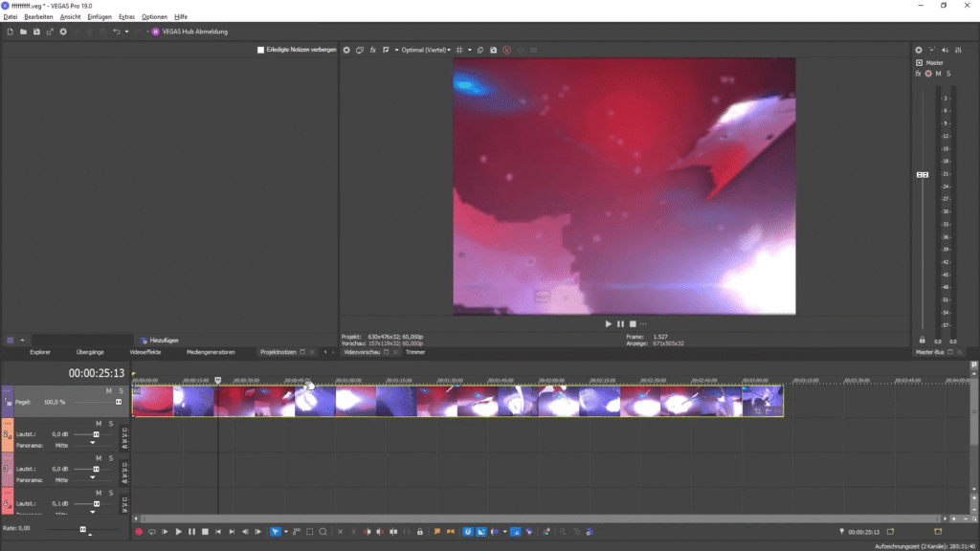Open project video properties from preview toolbar
980x551 pixels.
click(347, 49)
